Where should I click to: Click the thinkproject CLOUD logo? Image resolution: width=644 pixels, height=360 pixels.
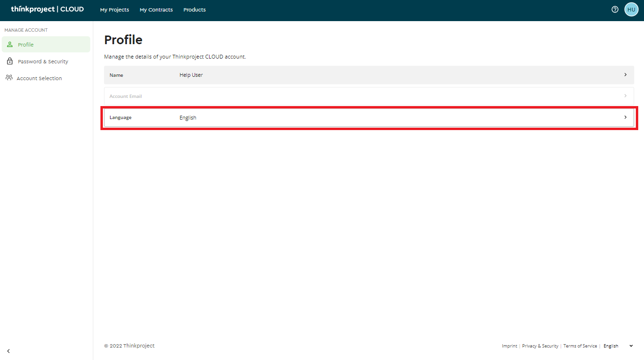click(x=47, y=9)
